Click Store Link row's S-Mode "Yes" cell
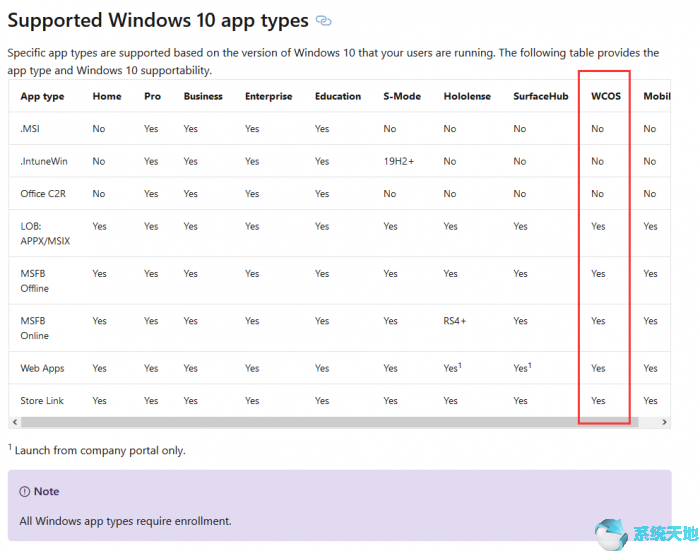 coord(391,401)
